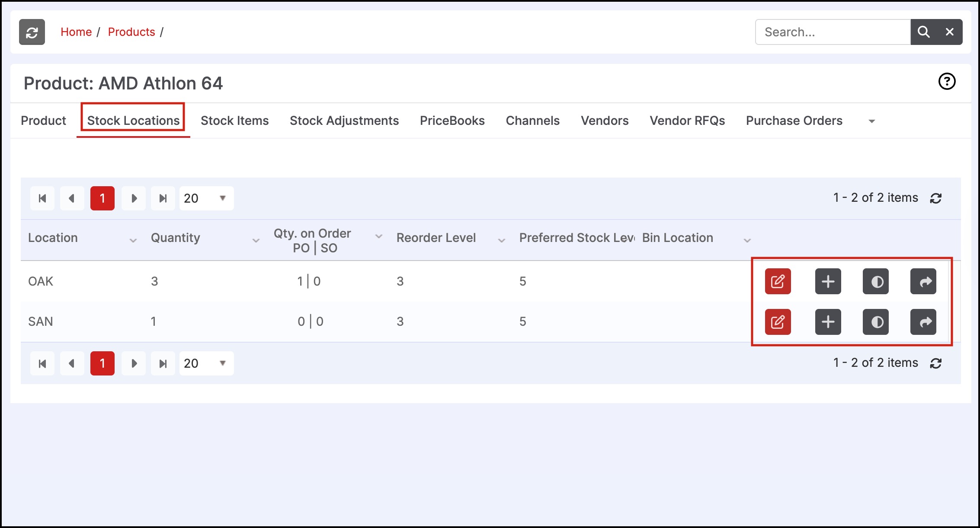This screenshot has width=980, height=528.
Task: Open the Reorder Level column menu chevron
Action: (502, 240)
